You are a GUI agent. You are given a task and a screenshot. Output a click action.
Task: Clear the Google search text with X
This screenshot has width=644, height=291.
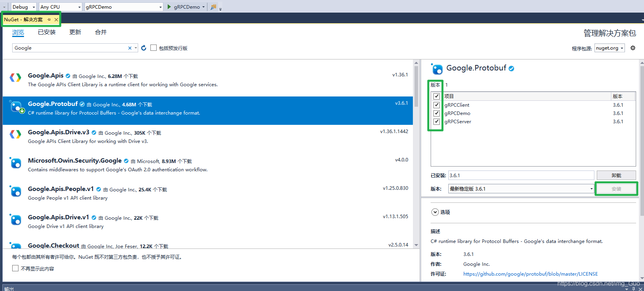pos(130,48)
